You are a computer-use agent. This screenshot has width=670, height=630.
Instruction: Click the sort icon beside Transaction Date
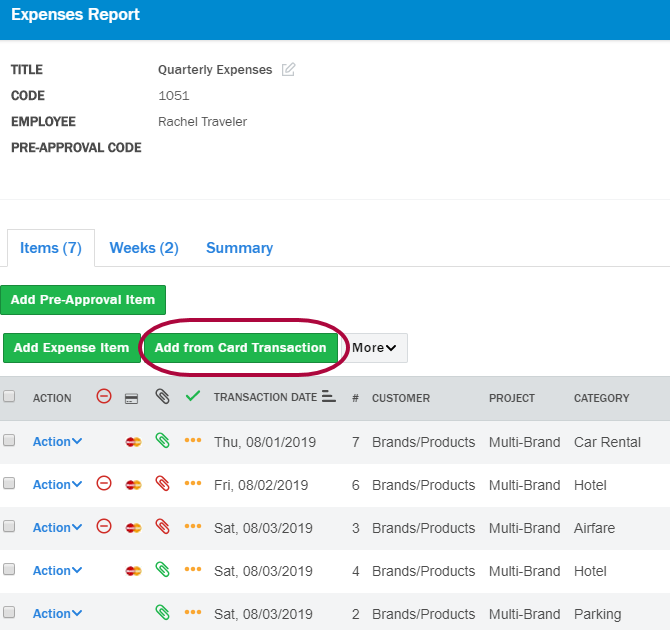329,396
